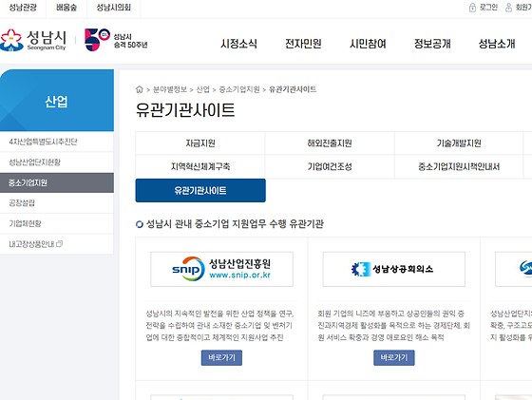Select 4차산업특별도시추진단 in sidebar
This screenshot has height=400, width=532.
tap(57, 142)
